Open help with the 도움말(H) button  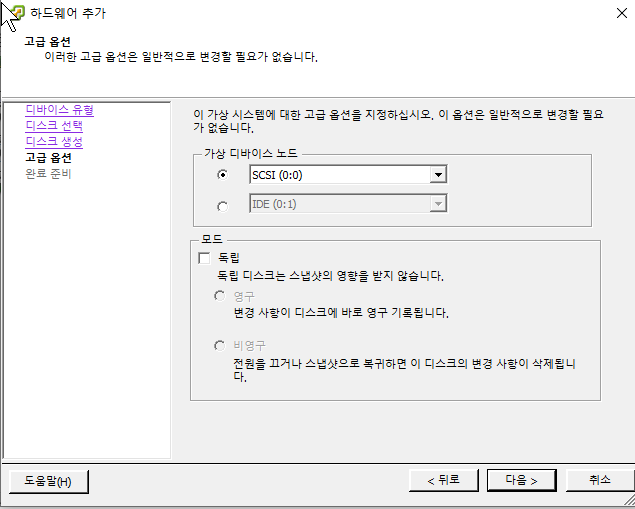pos(48,481)
